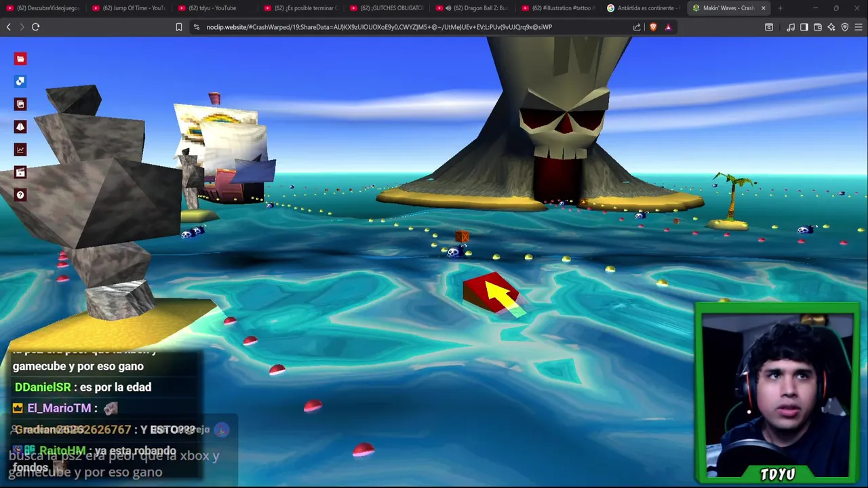868x488 pixels.
Task: View site information icon in the address bar
Action: 197,27
